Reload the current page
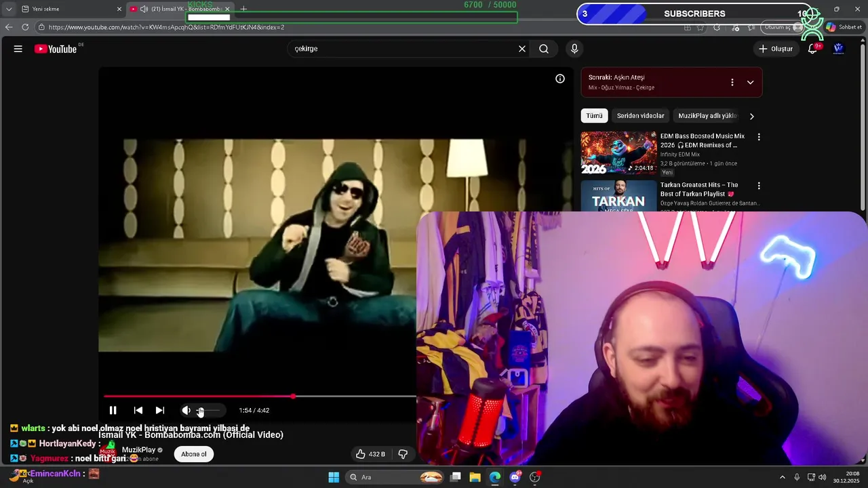This screenshot has width=868, height=488. click(25, 27)
